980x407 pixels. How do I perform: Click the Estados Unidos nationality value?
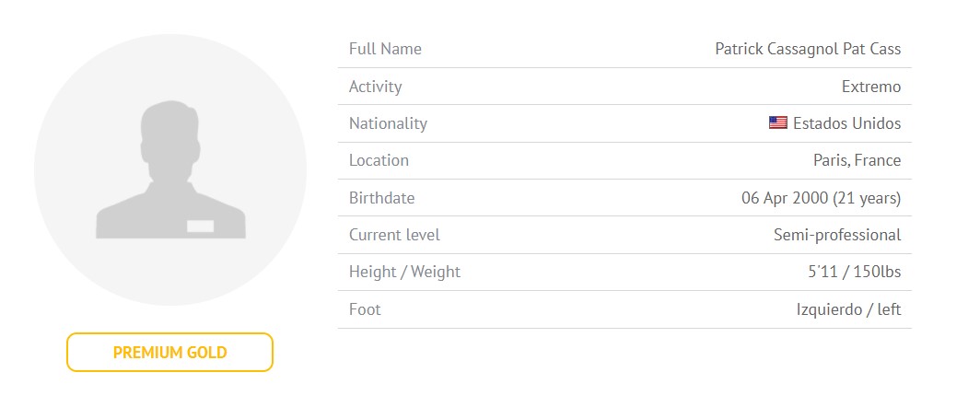coord(846,123)
